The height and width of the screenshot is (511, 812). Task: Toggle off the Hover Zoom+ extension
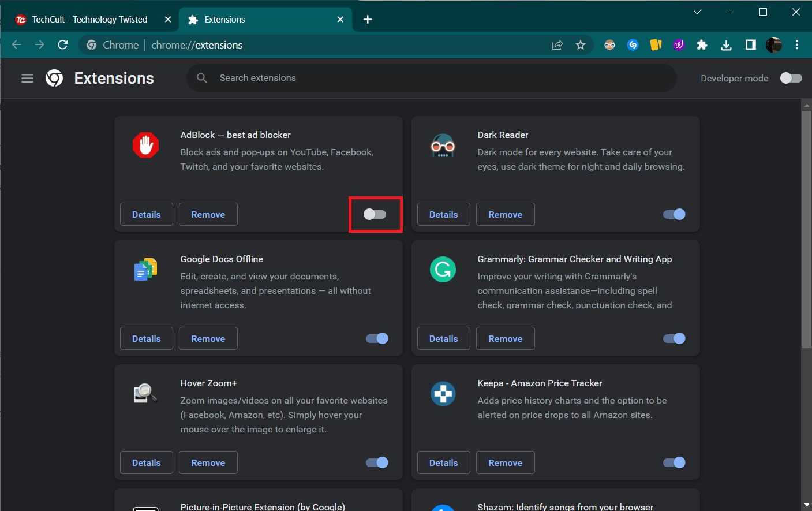[x=376, y=462]
